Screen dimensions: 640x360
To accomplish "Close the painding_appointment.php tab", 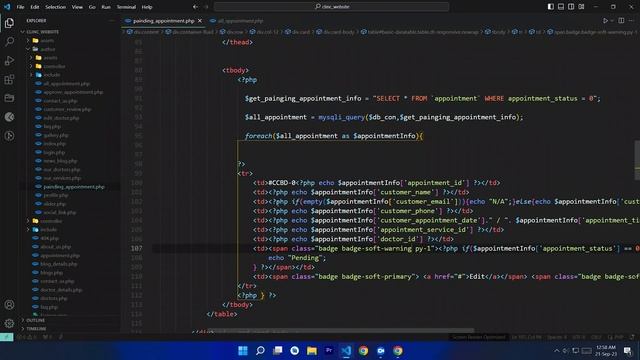I will (x=200, y=21).
